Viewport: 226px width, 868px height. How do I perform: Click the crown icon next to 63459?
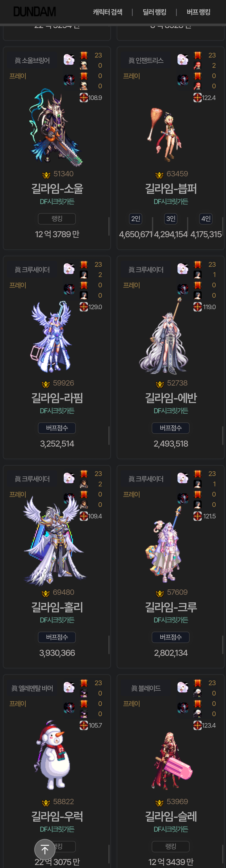click(159, 174)
